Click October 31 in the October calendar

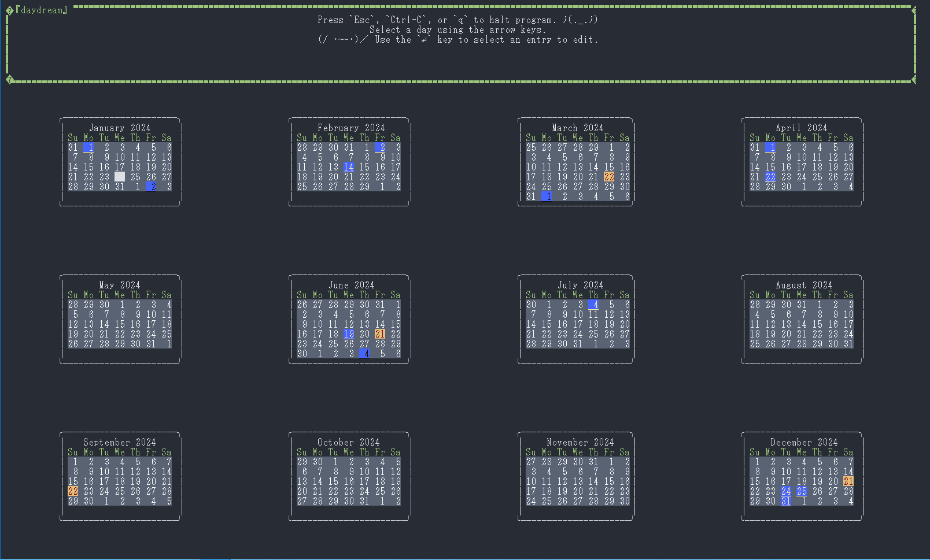tap(364, 500)
